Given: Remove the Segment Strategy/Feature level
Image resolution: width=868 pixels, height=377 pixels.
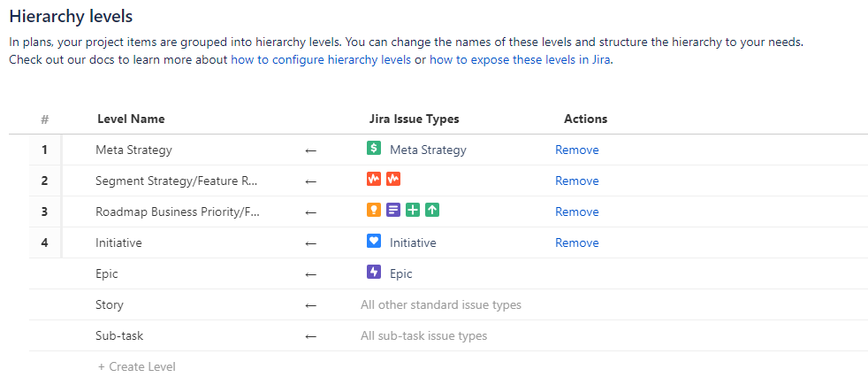Looking at the screenshot, I should click(x=576, y=181).
